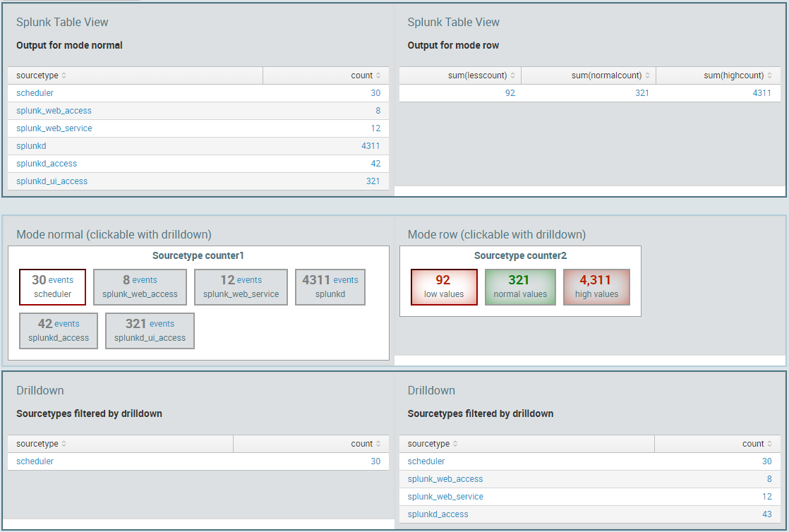Select splunkd_access in mode normal table

click(x=47, y=164)
